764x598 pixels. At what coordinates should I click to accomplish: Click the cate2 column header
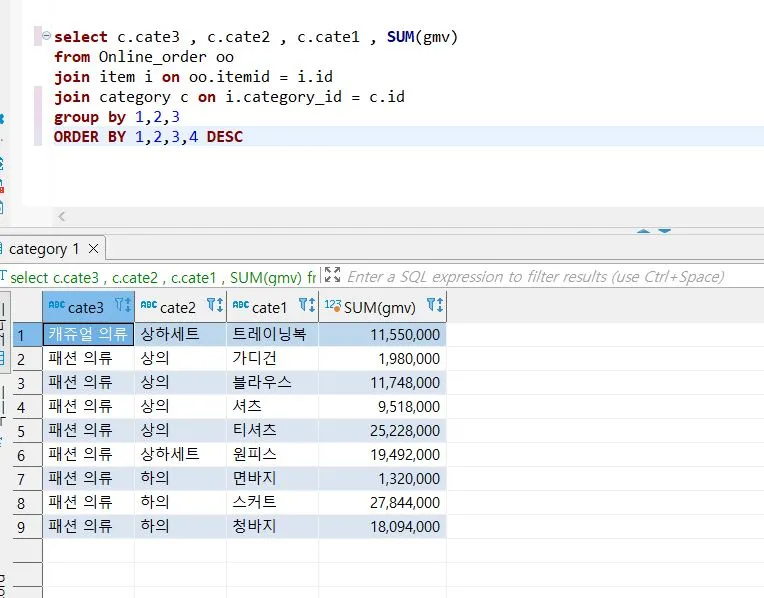coord(180,307)
